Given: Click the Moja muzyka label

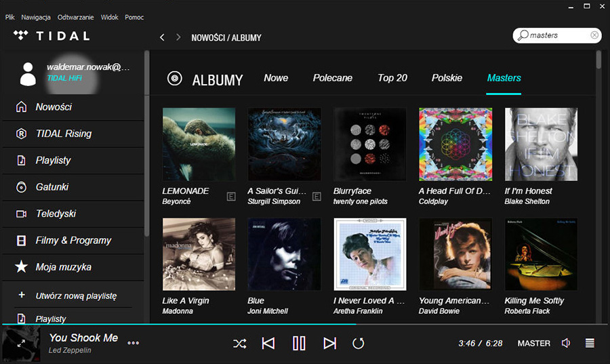Looking at the screenshot, I should click(x=64, y=267).
